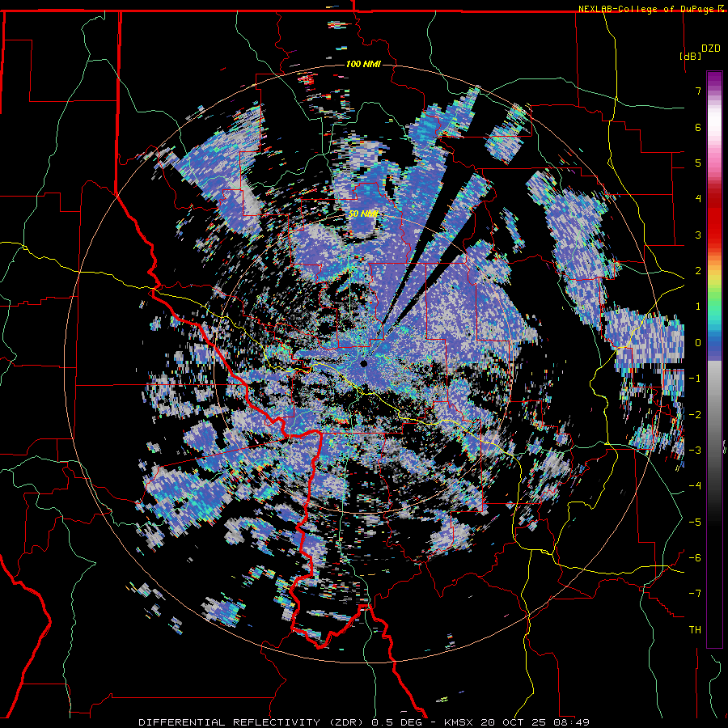Screen dimensions: 728x728
Task: Click the black radar site dot
Action: coord(363,363)
